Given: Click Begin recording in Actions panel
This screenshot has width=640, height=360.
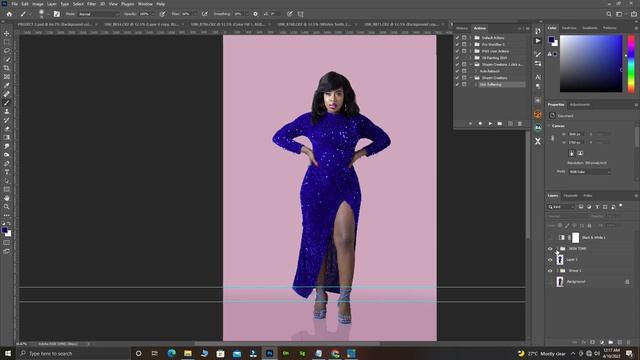Looking at the screenshot, I should pyautogui.click(x=480, y=123).
